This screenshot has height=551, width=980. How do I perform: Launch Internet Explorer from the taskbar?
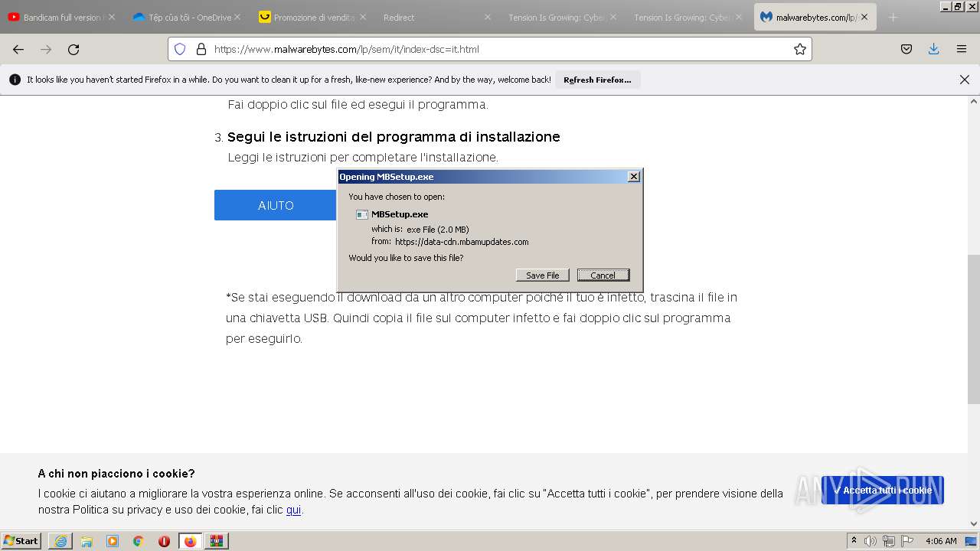pyautogui.click(x=60, y=541)
